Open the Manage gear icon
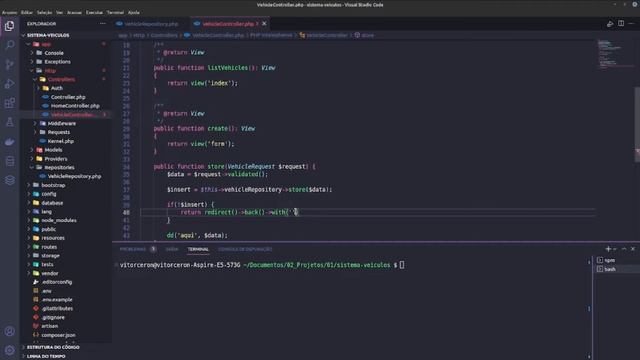Viewport: 640px width, 360px height. 9,350
